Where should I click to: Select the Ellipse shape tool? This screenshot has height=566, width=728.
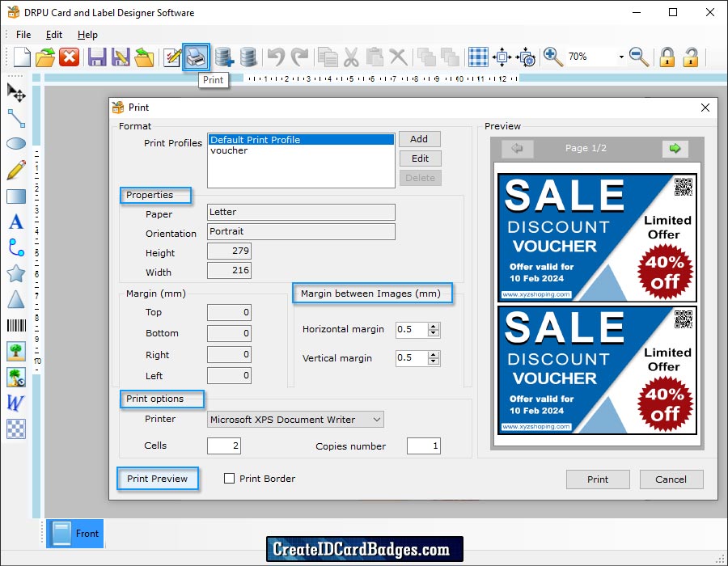(16, 144)
